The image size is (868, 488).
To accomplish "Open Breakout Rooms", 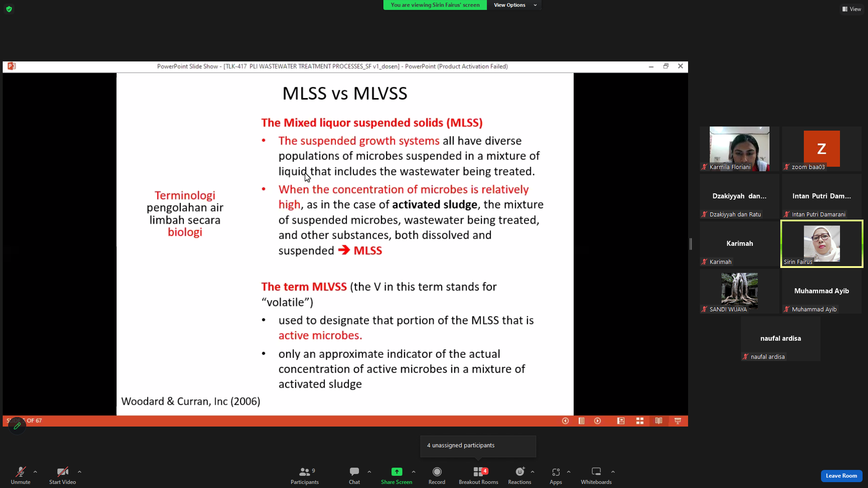I will point(478,475).
